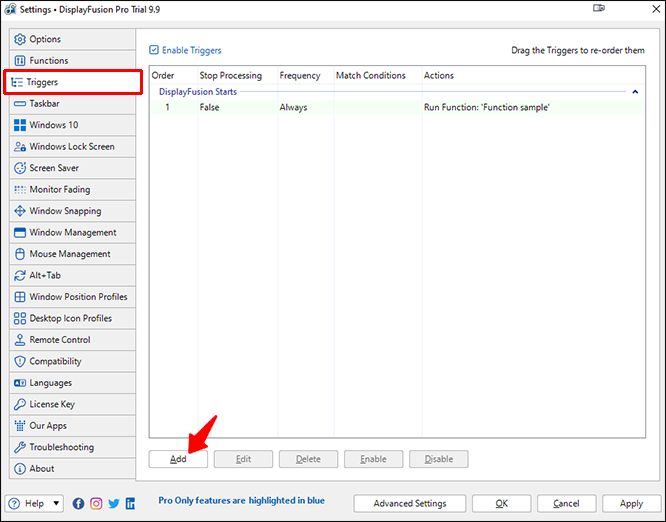Click the Taskbar sidebar icon
Viewport: 666px width, 522px height.
point(20,104)
